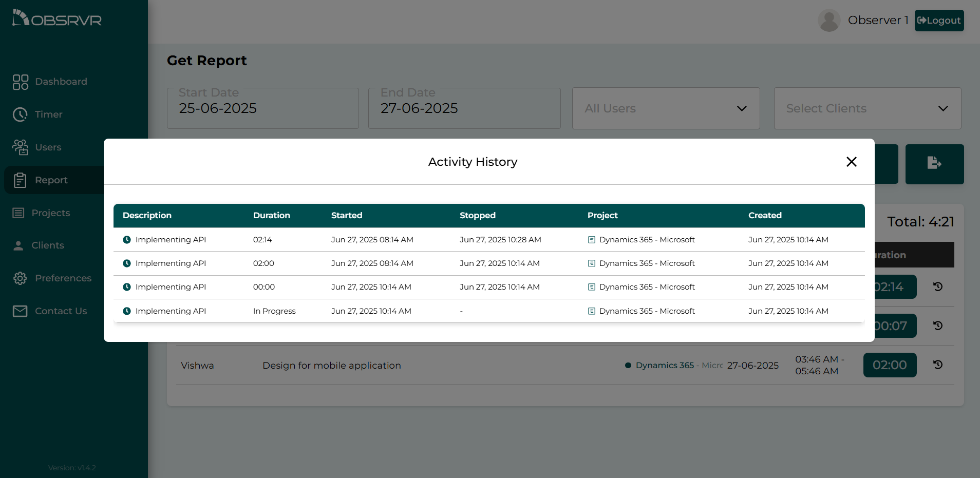Open Preferences from the sidebar
Image resolution: width=980 pixels, height=478 pixels.
[x=63, y=278]
